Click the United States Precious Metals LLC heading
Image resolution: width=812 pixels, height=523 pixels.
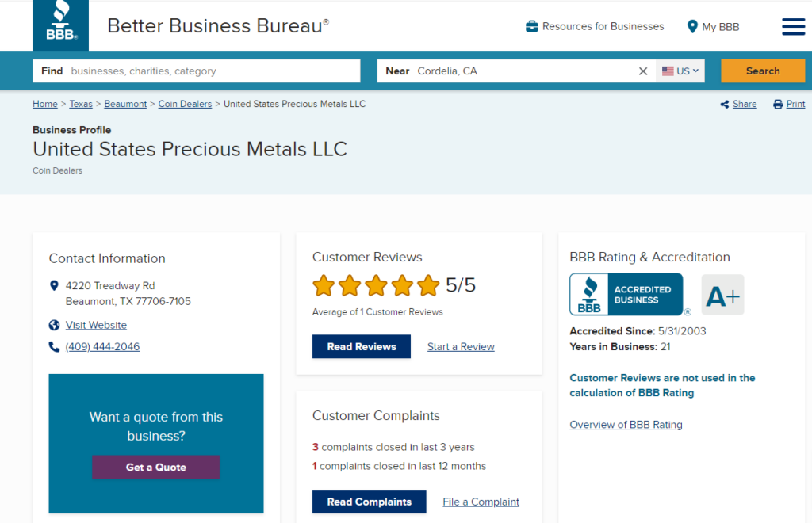190,149
